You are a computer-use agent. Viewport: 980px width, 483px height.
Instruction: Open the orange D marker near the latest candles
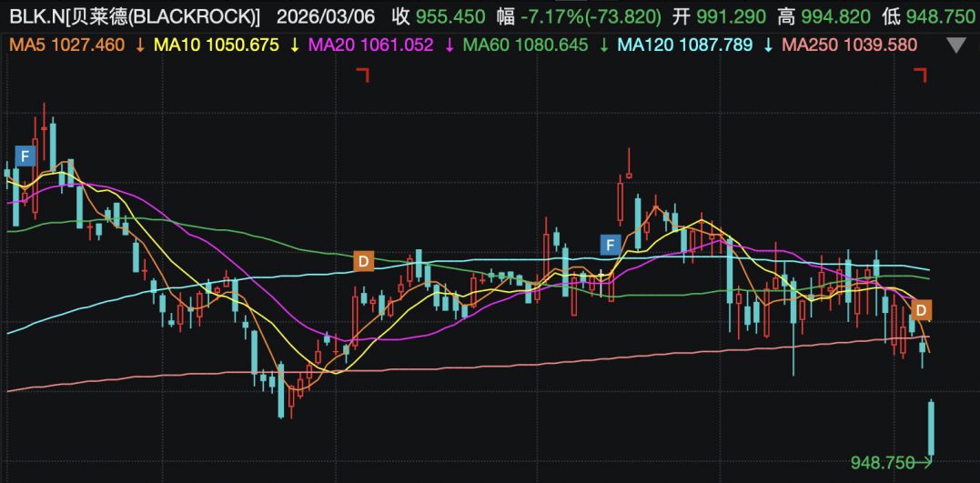coord(921,311)
